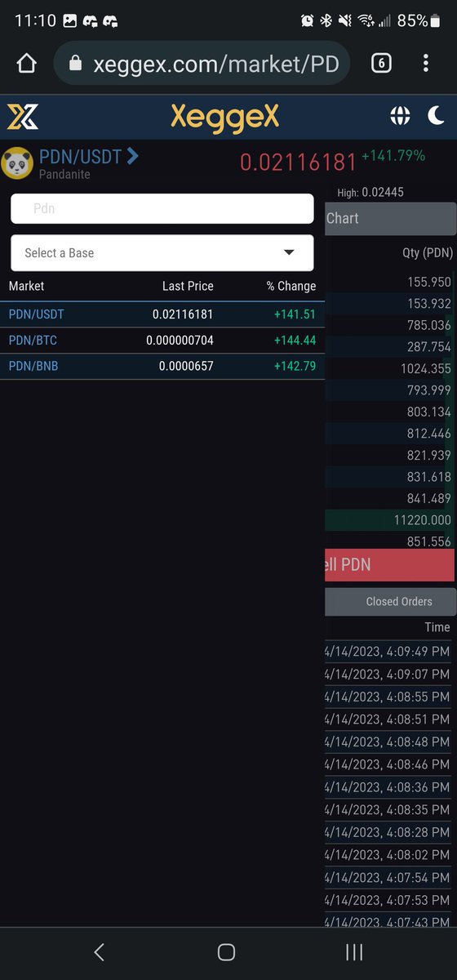Viewport: 457px width, 980px height.
Task: Click PDN/BNB change +142.79
Action: coord(295,367)
